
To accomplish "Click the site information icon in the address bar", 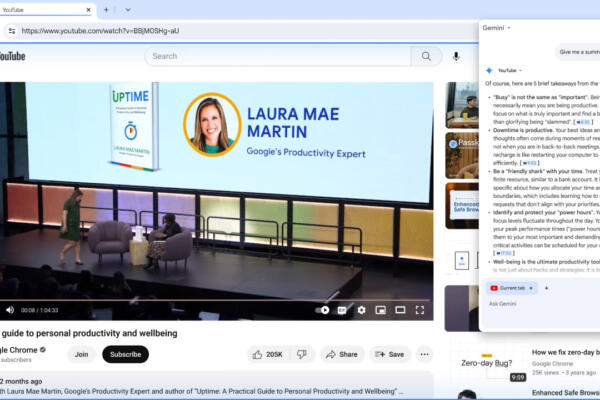I will click(12, 31).
